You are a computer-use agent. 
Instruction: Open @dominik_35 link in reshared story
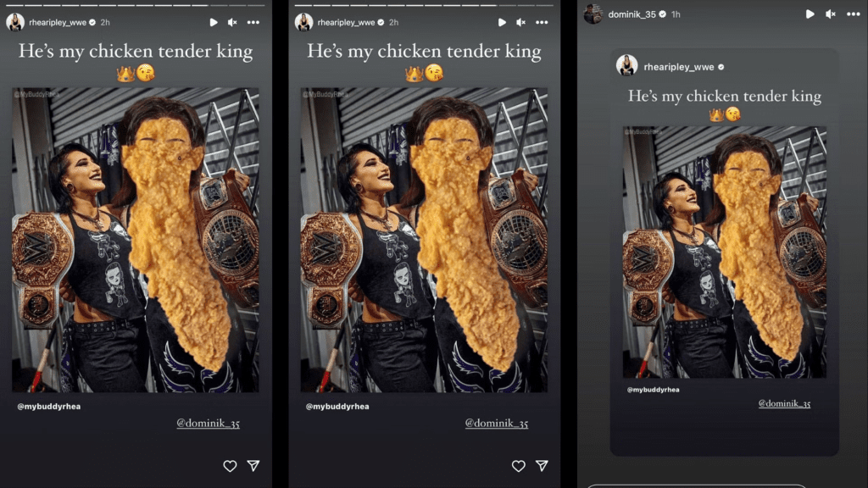784,403
